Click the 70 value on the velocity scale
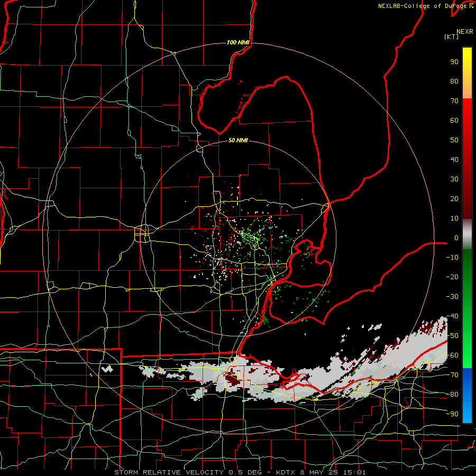The width and height of the screenshot is (476, 476). [x=454, y=101]
